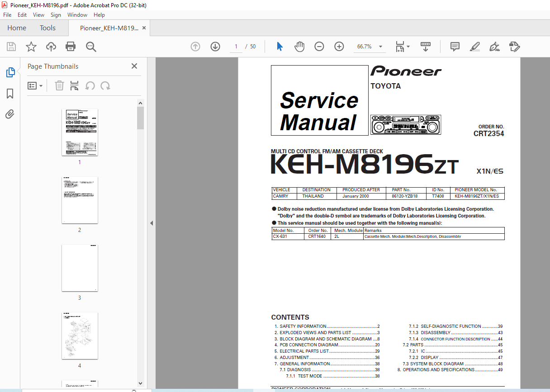The image size is (550, 392).
Task: Click contents entry EXPLODED VIEWS AND PARTS LIST
Action: (327, 333)
